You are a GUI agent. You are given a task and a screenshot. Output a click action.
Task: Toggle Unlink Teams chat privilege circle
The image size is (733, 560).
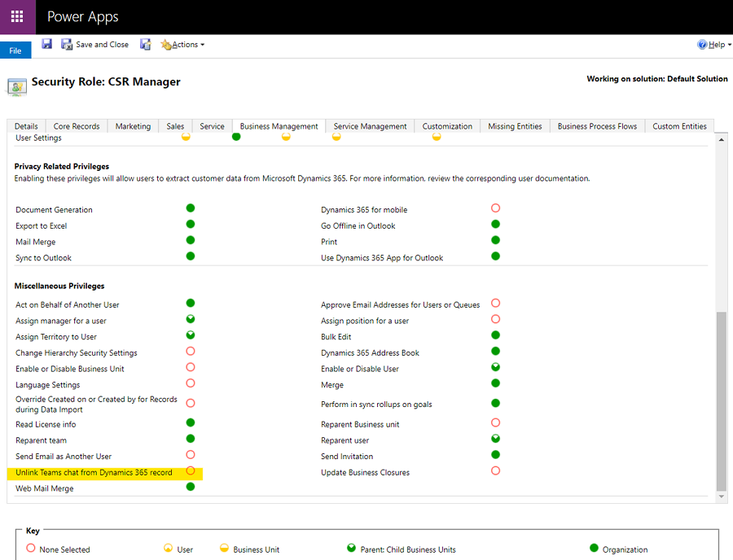tap(191, 471)
